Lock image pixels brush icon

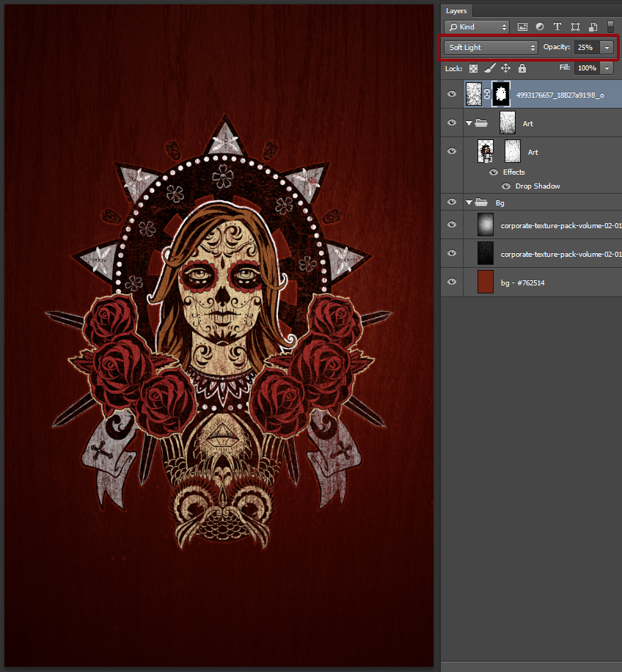pos(490,68)
